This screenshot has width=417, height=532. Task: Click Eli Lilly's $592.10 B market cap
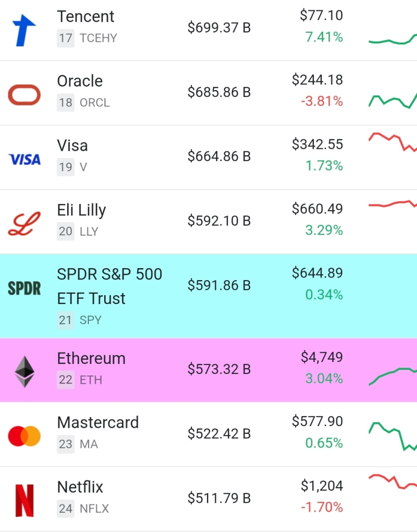pyautogui.click(x=219, y=221)
